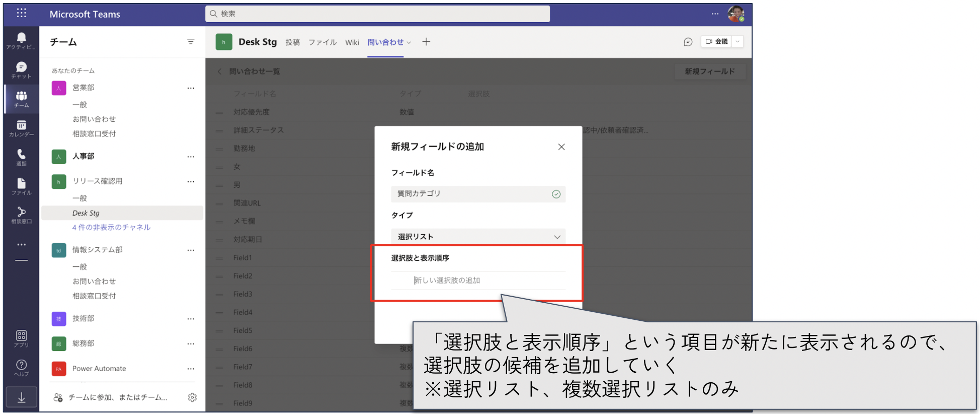Click the user profile avatar
The width and height of the screenshot is (980, 414).
pyautogui.click(x=736, y=14)
